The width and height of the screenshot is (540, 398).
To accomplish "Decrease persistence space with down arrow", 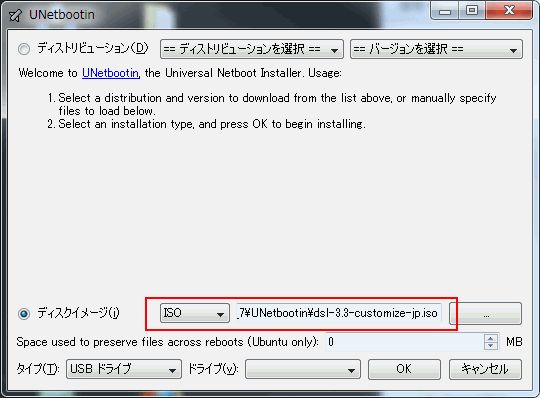I will pos(491,346).
